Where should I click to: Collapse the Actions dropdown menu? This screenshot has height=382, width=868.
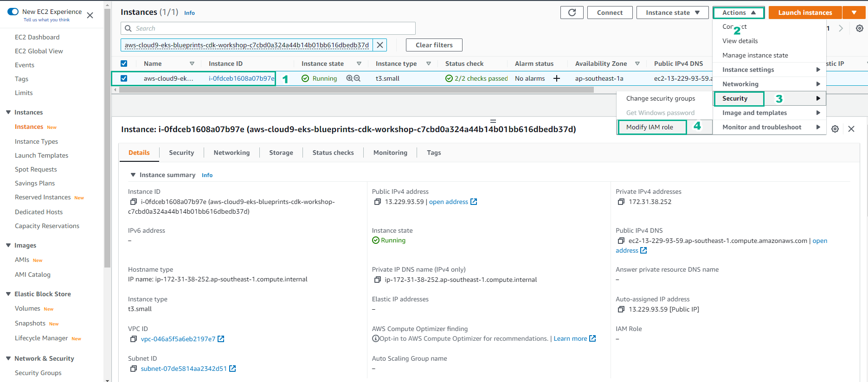tap(739, 13)
